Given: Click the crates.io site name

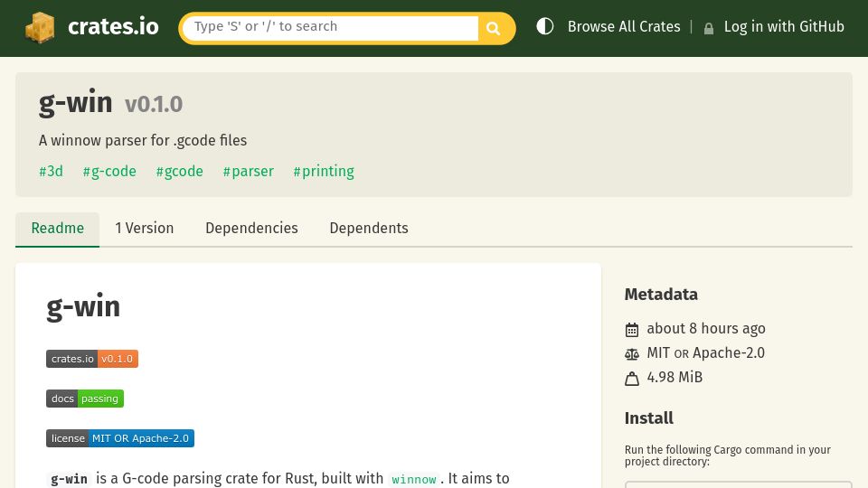Looking at the screenshot, I should (113, 26).
